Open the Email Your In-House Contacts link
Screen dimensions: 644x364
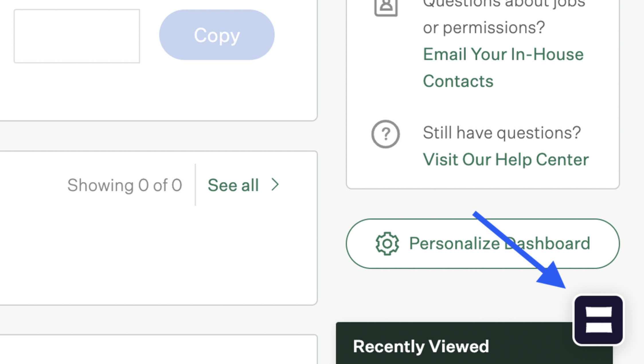pyautogui.click(x=503, y=68)
